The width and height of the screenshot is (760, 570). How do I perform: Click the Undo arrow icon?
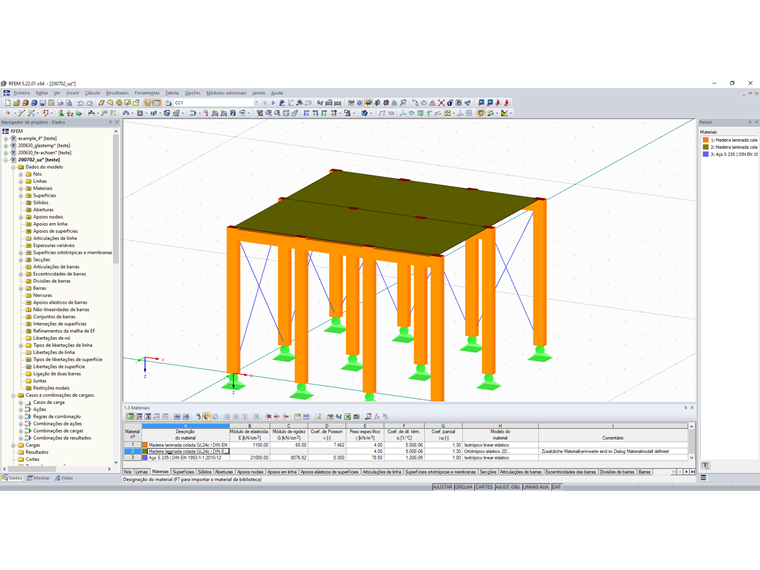tap(80, 103)
